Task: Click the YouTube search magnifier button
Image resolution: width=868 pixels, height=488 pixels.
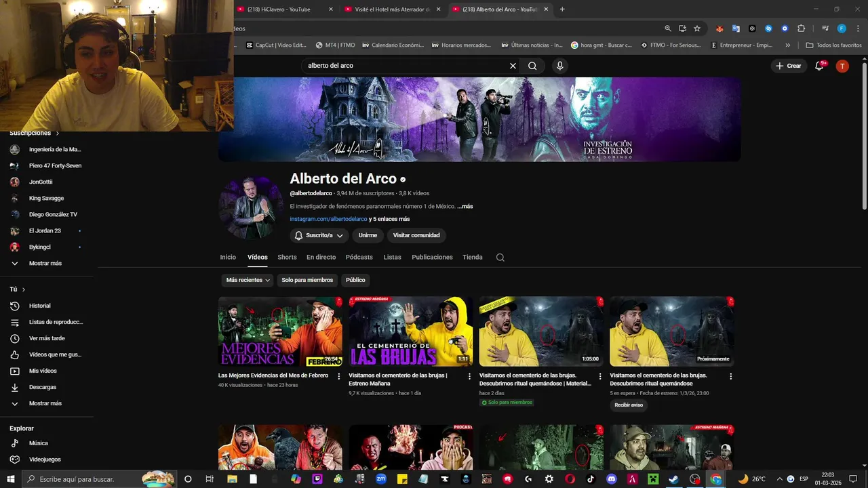Action: tap(532, 66)
